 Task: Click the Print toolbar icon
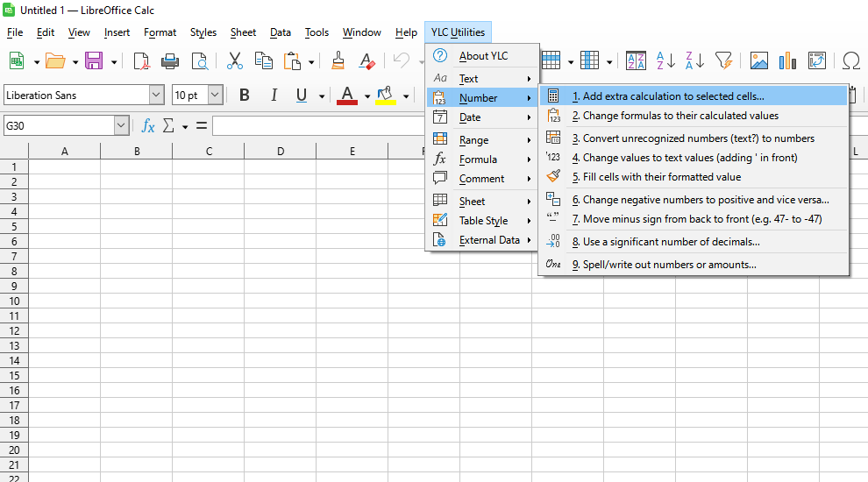[170, 60]
